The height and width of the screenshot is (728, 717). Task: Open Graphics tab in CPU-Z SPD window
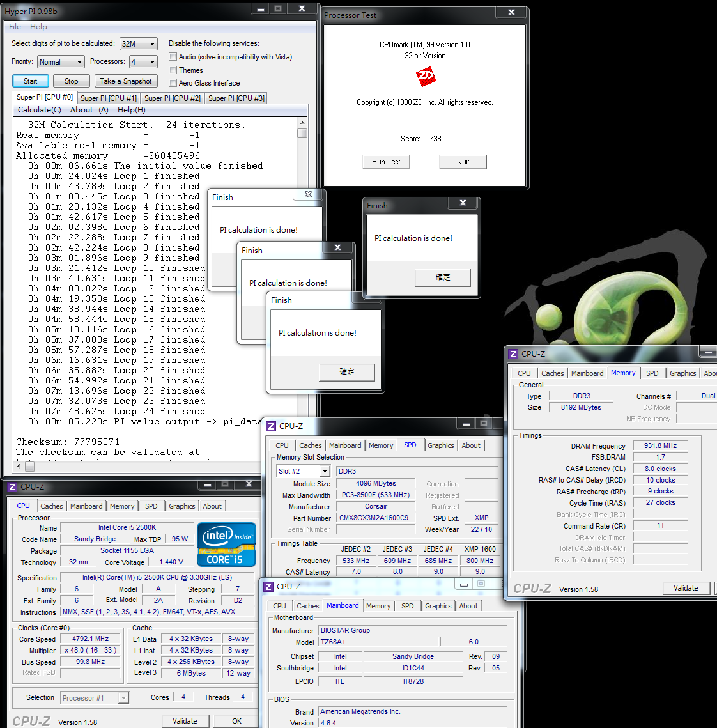441,445
